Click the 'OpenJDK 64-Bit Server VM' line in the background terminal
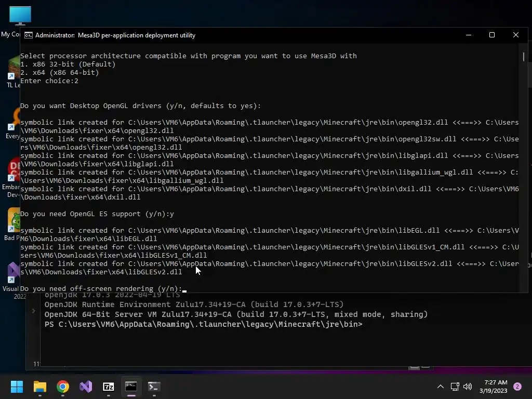The image size is (532, 399). click(236, 314)
